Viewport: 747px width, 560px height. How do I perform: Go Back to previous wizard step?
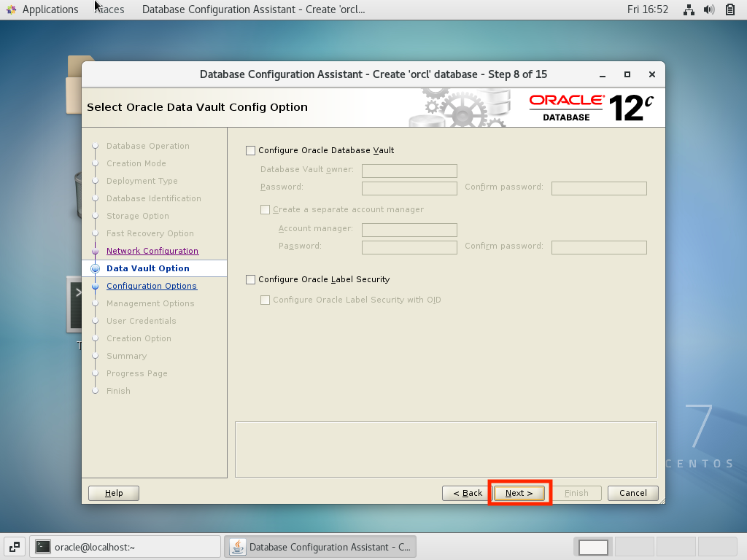pyautogui.click(x=468, y=494)
